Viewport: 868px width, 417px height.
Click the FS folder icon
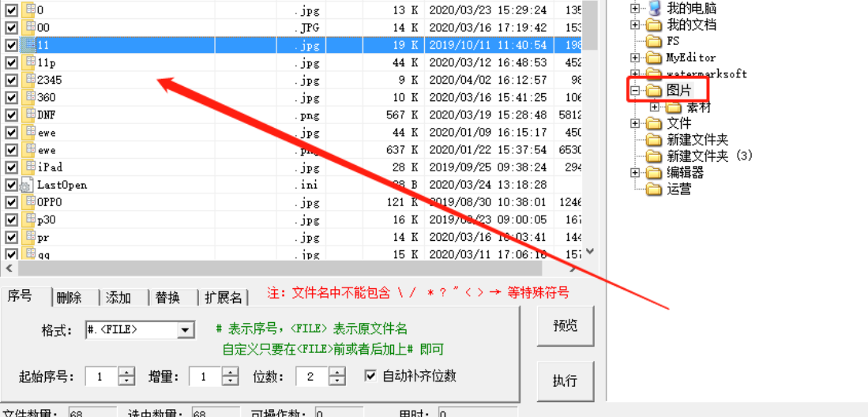click(654, 41)
